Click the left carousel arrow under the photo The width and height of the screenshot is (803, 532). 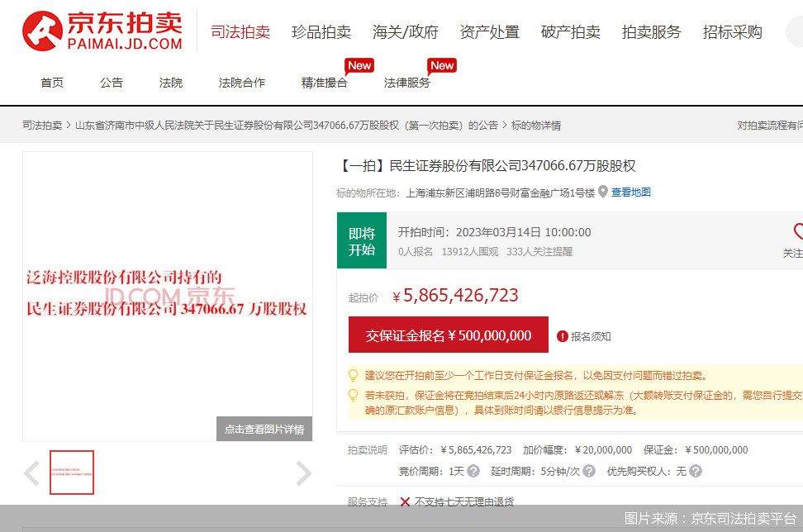pos(31,473)
